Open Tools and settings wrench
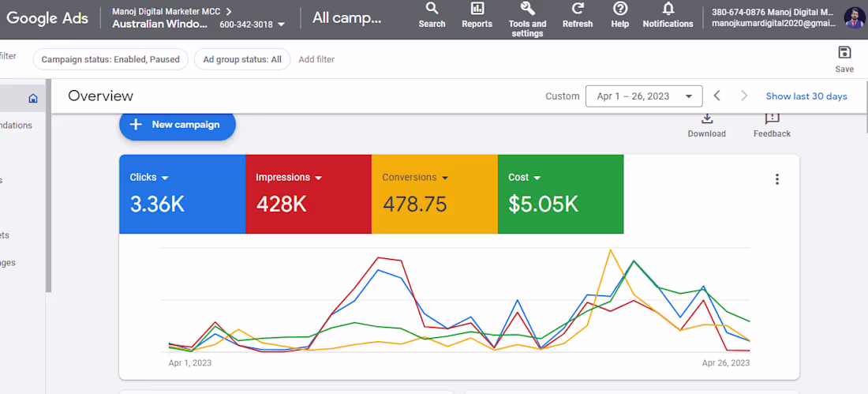 click(x=527, y=20)
